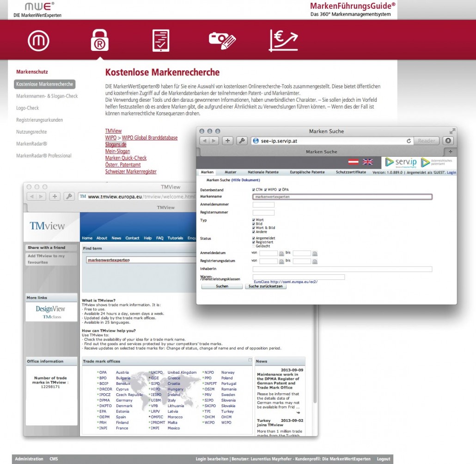The height and width of the screenshot is (464, 476).
Task: Uncheck the Wort type checkbox
Action: [x=254, y=220]
